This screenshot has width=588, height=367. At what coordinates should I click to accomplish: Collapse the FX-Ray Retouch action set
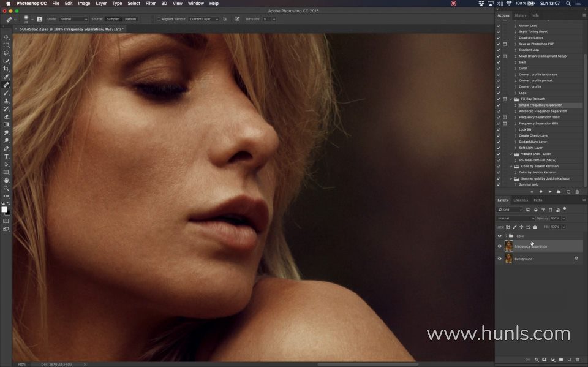click(511, 99)
